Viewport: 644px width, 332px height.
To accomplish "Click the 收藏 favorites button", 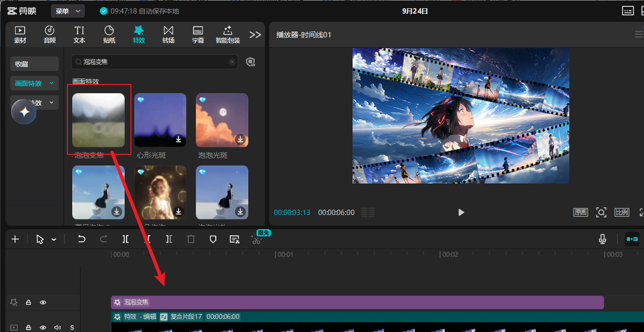I will (34, 64).
